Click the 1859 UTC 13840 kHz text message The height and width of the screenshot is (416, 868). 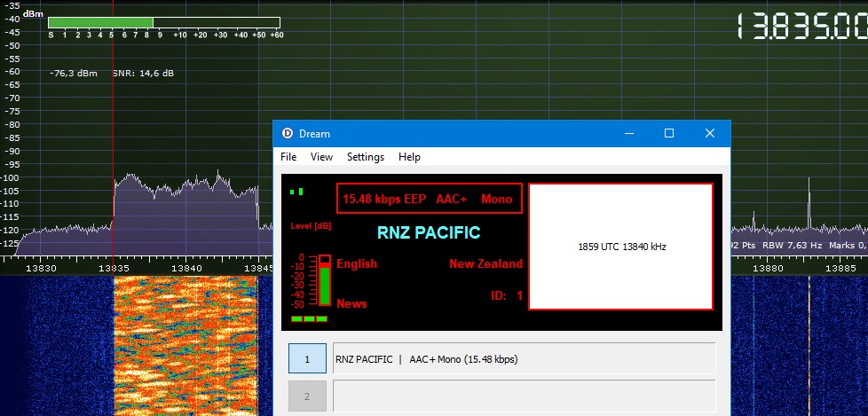[621, 247]
